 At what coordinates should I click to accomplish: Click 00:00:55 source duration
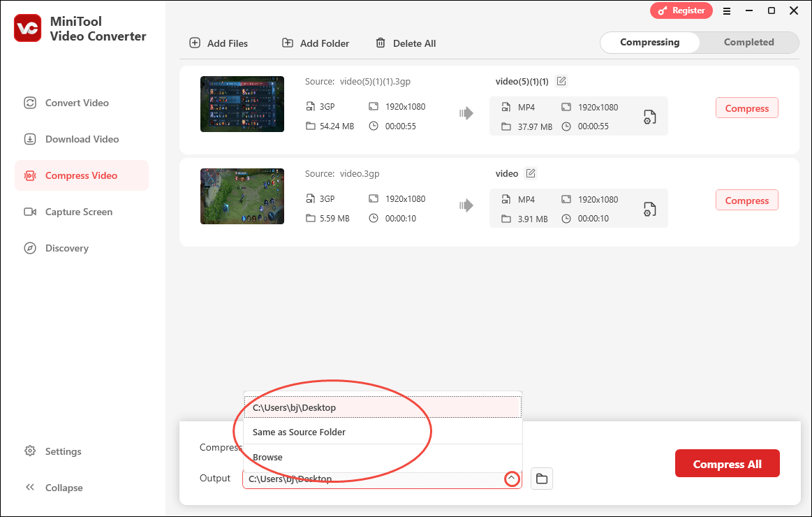pyautogui.click(x=400, y=126)
